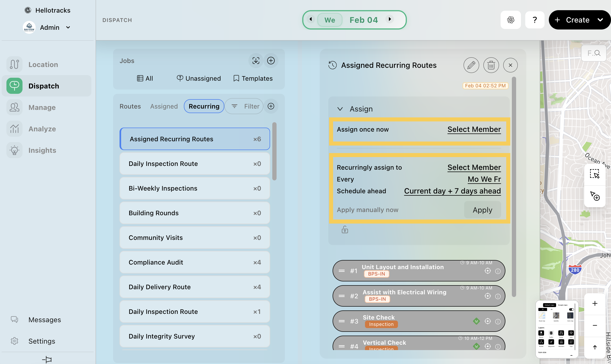Image resolution: width=611 pixels, height=364 pixels.
Task: Click the route detail panel scrollbar
Action: (514, 188)
